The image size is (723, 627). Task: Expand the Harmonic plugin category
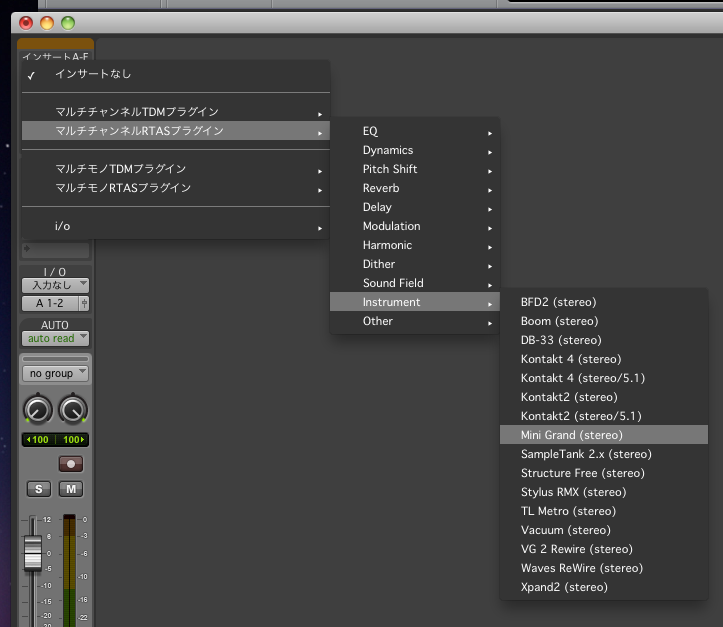click(x=415, y=245)
